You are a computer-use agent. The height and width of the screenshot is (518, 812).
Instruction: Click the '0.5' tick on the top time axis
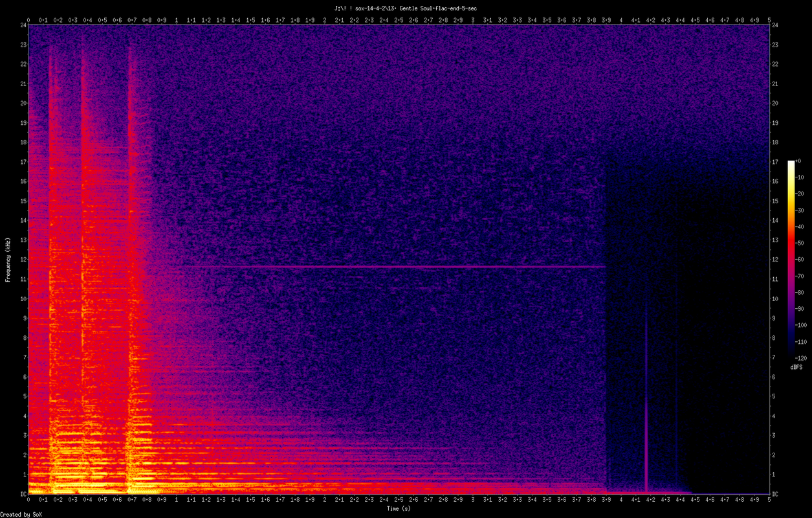pos(102,20)
